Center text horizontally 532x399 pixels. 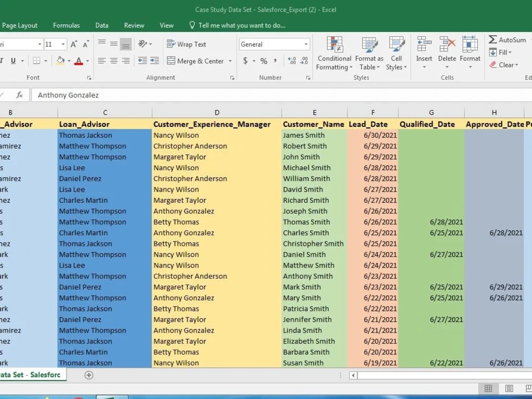114,61
